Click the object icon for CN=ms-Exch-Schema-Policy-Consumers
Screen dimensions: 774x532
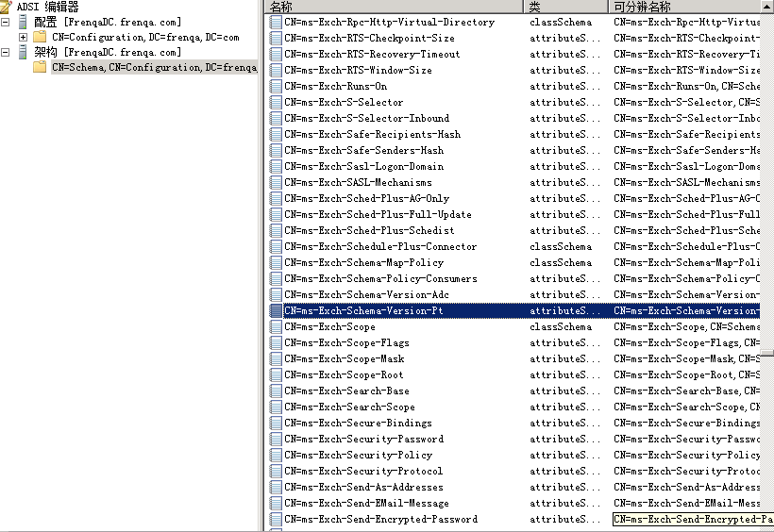click(x=276, y=279)
